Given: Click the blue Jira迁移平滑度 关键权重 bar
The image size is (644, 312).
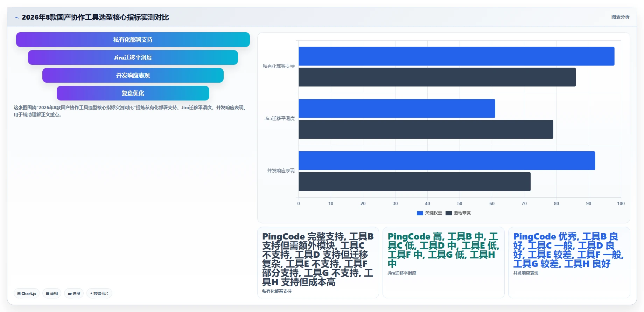Looking at the screenshot, I should [x=397, y=108].
